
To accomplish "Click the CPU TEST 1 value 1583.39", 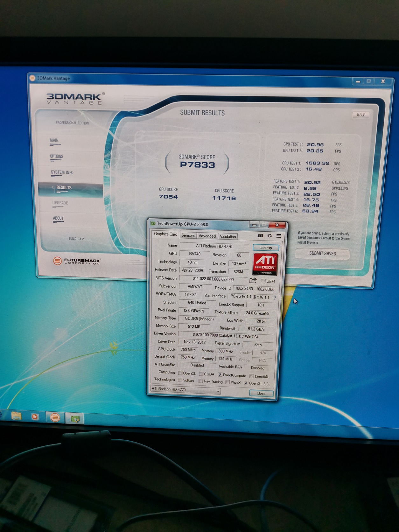I will (x=318, y=163).
